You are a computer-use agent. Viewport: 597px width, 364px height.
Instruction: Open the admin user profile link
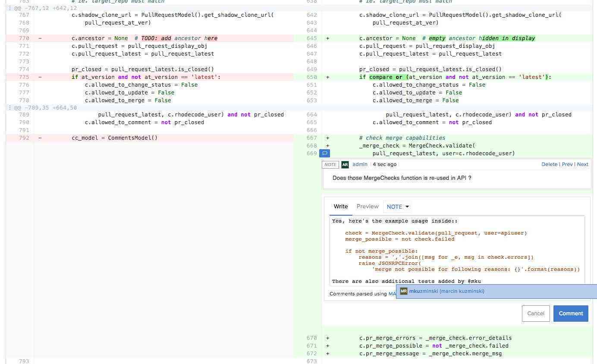point(360,164)
